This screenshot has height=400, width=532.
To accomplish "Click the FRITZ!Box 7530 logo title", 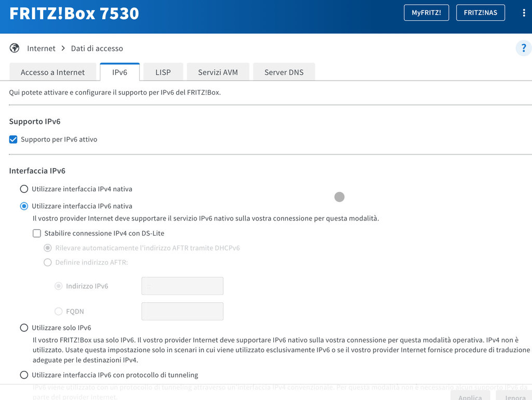I will [74, 14].
